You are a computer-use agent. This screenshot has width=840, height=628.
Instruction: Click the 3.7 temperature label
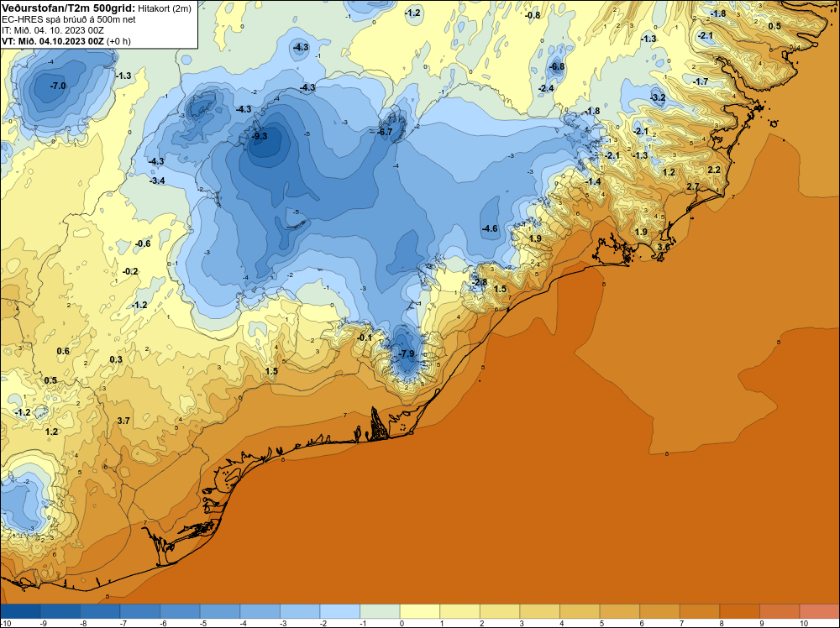123,421
